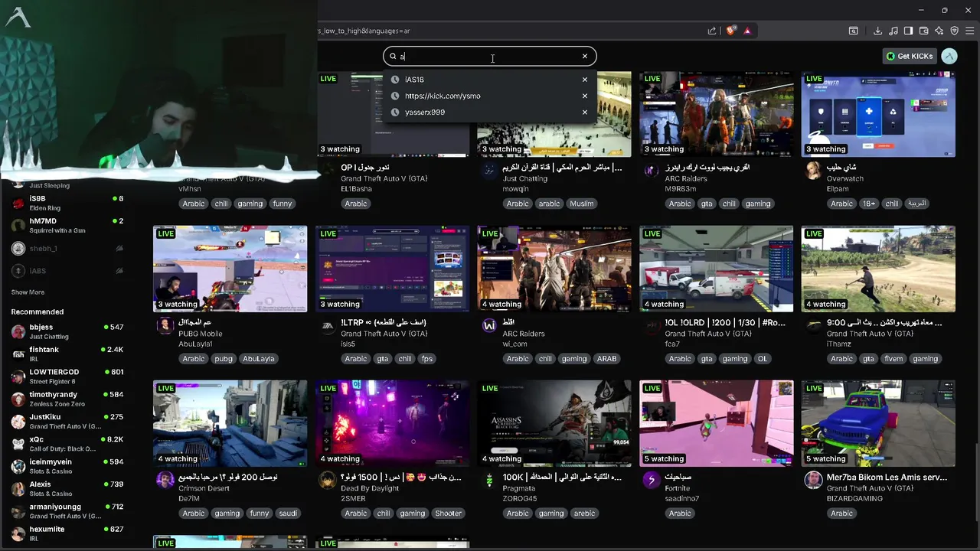
Task: Click the Shooter tag
Action: click(448, 514)
